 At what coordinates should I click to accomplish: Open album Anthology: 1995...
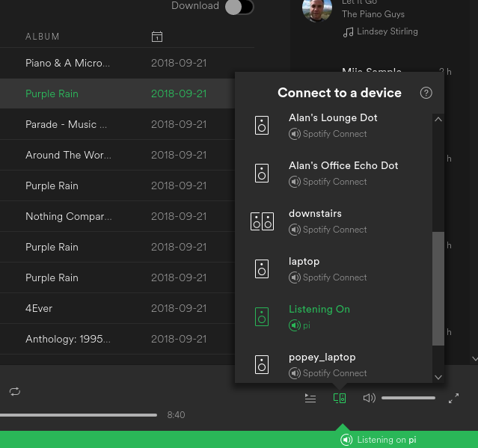pyautogui.click(x=68, y=340)
